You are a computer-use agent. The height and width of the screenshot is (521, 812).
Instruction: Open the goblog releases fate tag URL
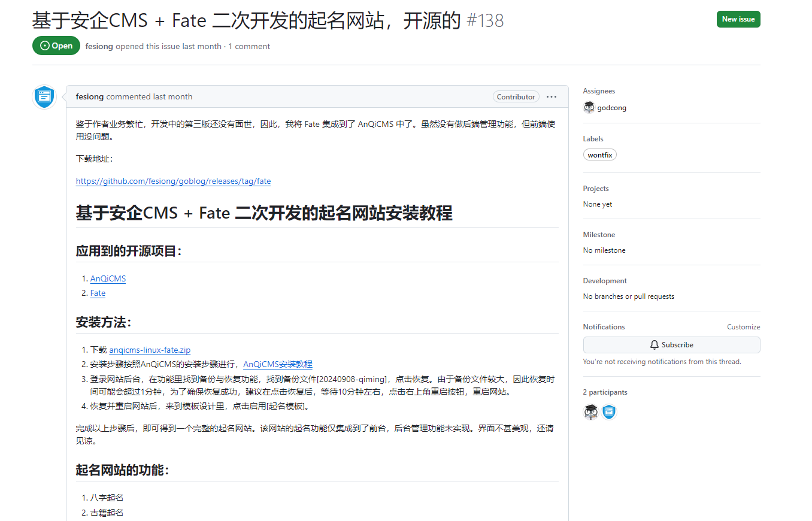(174, 181)
